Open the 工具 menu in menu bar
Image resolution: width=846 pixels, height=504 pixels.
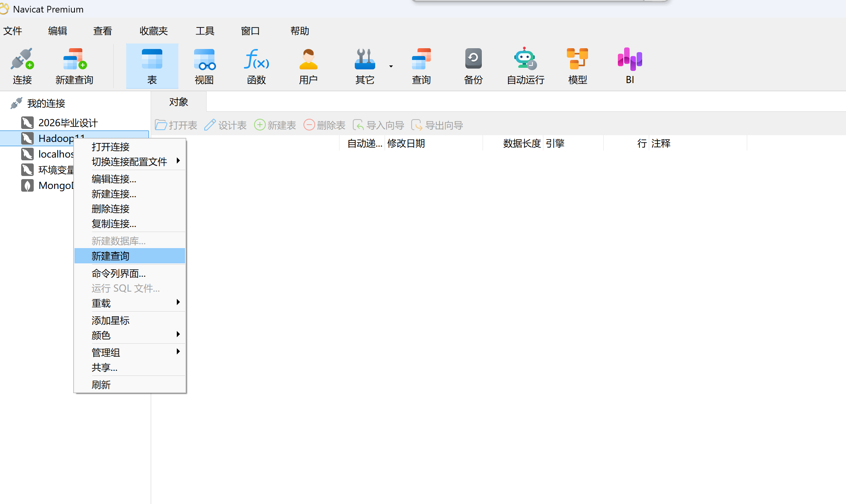coord(205,31)
